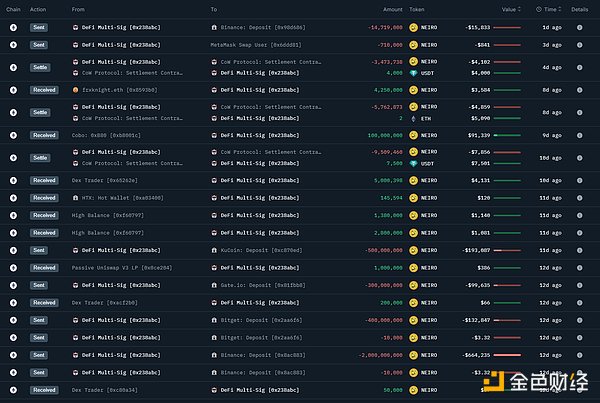Screen dimensions: 600x403
Task: Click the Received badge on the frxknight.eth row
Action: click(44, 89)
